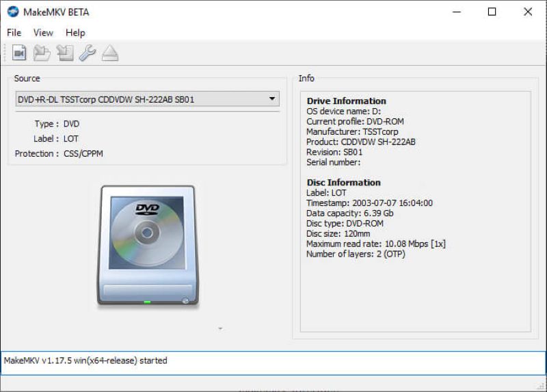Click the Open video files toolbar icon
Screen dimensions: 547x392
19,53
